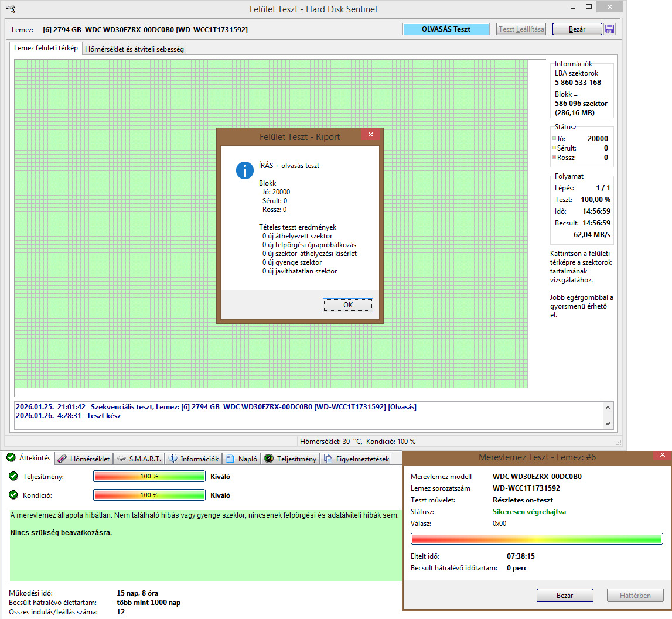Screen dimensions: 672x619
Task: Click the disk name text beside Lemez: label
Action: click(145, 29)
